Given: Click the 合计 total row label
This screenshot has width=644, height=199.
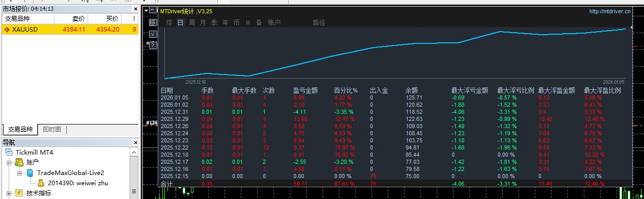Looking at the screenshot, I should (167, 184).
